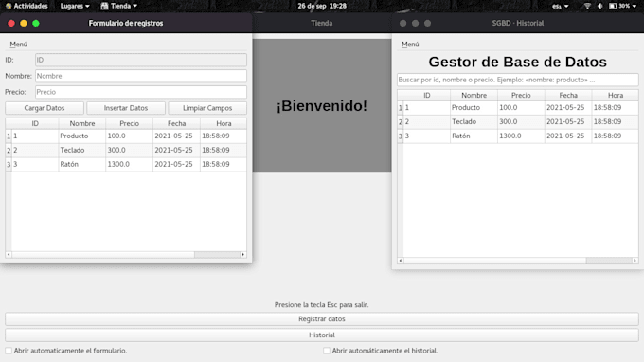Screen dimensions: 644x362
Task: Click the Fecha column header in the Historial table
Action: pos(568,95)
